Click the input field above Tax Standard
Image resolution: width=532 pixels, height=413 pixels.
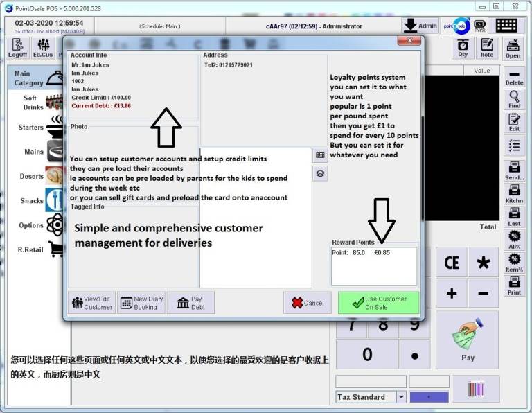coord(371,382)
